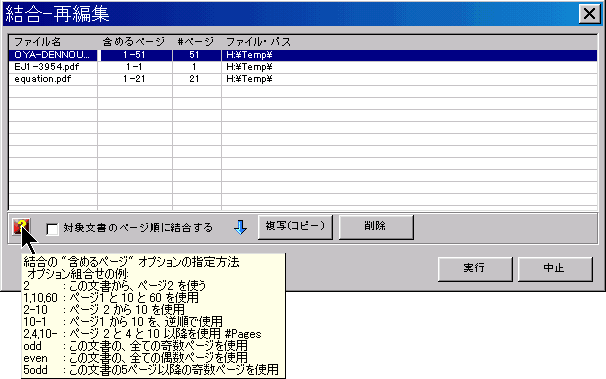Click the 複写(コピー) button
Image resolution: width=606 pixels, height=379 pixels.
[295, 227]
